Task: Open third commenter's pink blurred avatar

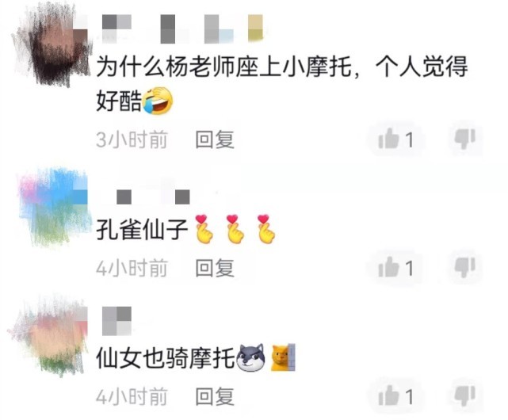Action: pyautogui.click(x=48, y=335)
